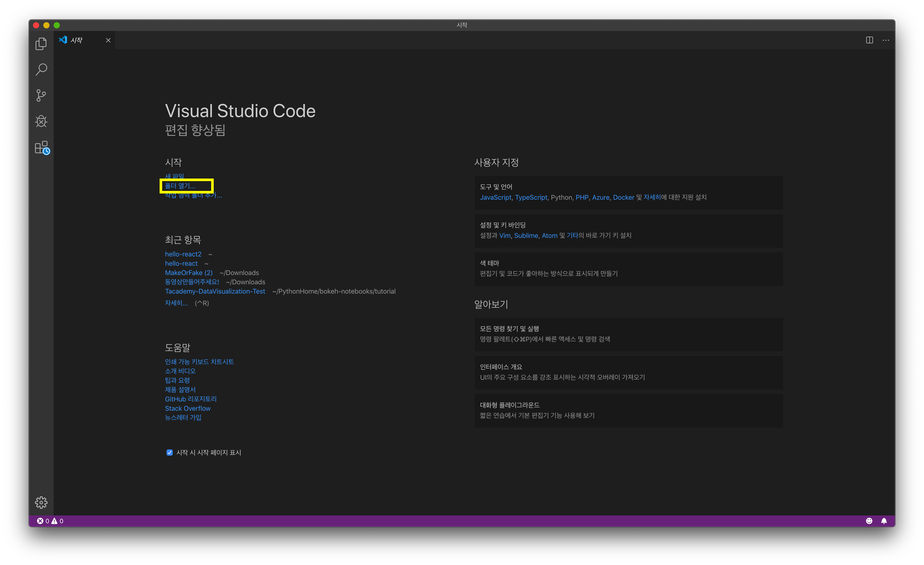Click 기타 keybindings link
Screen dimensions: 924x565
point(572,236)
